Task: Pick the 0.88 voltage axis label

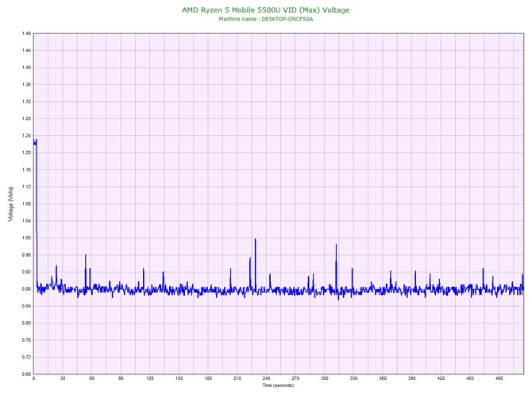Action: (x=26, y=289)
